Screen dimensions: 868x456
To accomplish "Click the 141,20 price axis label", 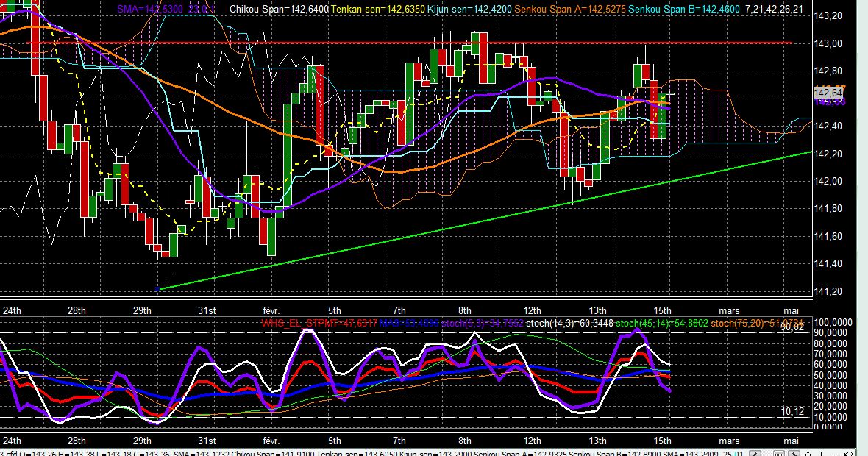I will coord(829,292).
